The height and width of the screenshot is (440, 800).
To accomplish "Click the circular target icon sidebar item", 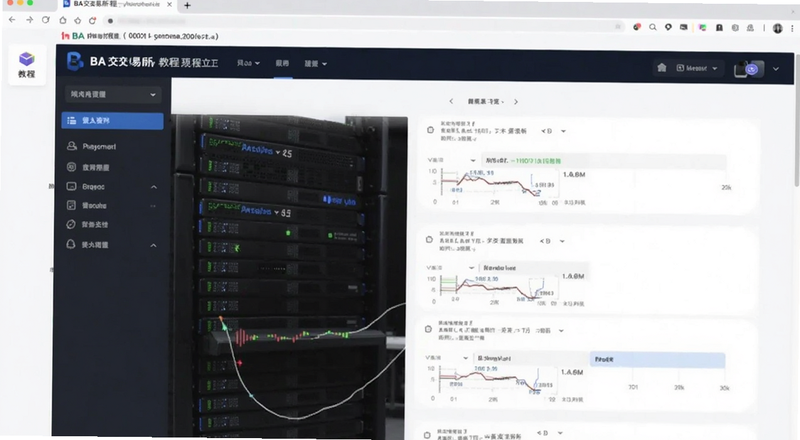I will click(x=71, y=167).
